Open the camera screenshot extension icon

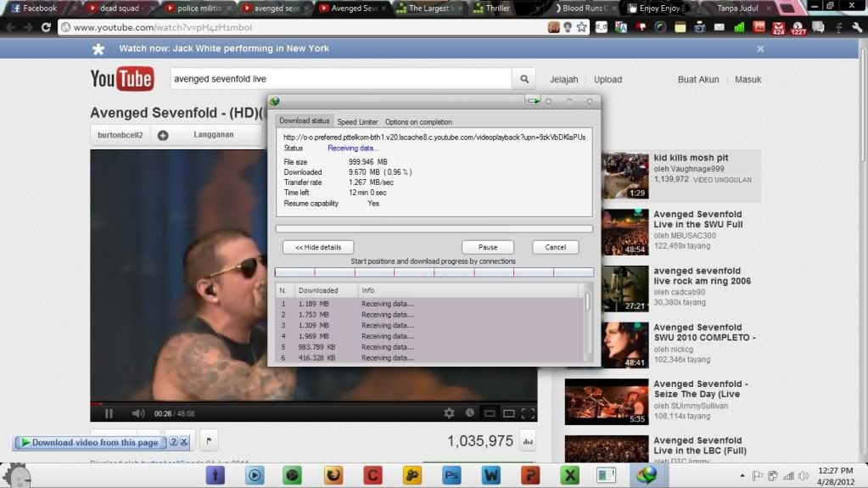[x=700, y=27]
